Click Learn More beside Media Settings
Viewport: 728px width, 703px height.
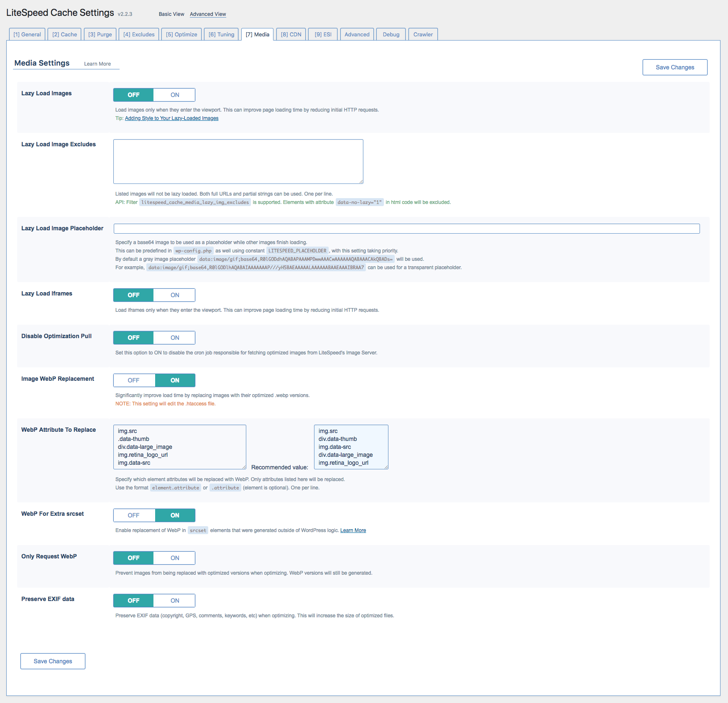tap(97, 64)
